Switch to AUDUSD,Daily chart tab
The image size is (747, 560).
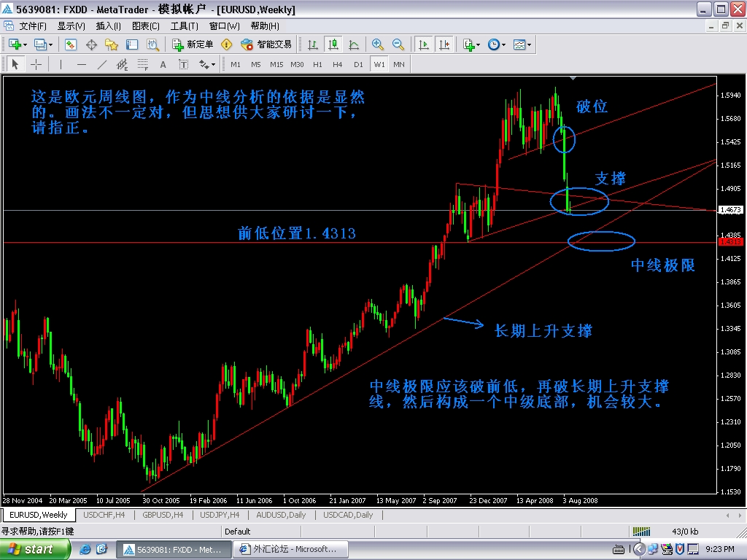point(281,515)
